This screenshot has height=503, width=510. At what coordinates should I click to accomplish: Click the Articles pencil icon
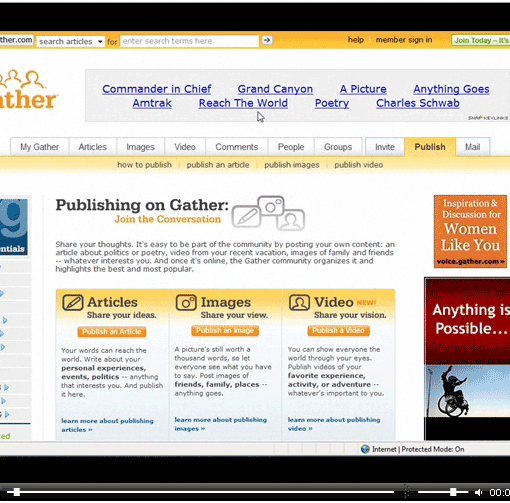(73, 302)
